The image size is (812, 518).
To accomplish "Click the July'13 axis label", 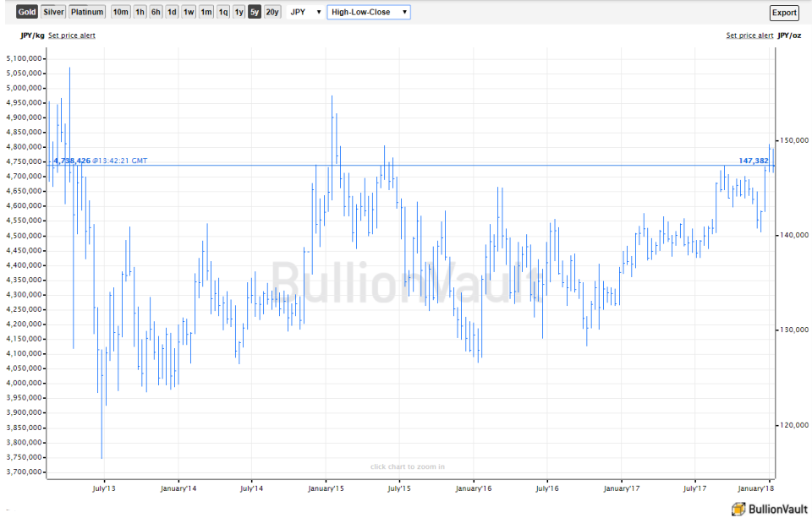I will [x=104, y=488].
